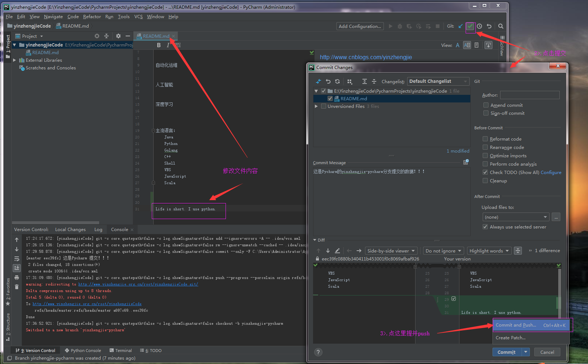This screenshot has width=588, height=364.
Task: Toggle collapse unchanged fragments icon in Diff
Action: click(518, 251)
